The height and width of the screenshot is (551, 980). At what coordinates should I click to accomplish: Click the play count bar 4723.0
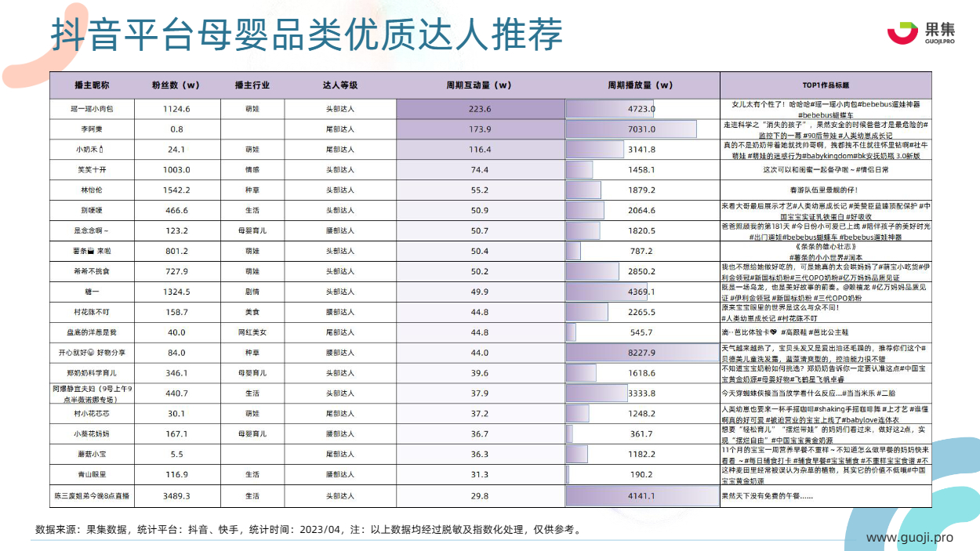[609, 109]
